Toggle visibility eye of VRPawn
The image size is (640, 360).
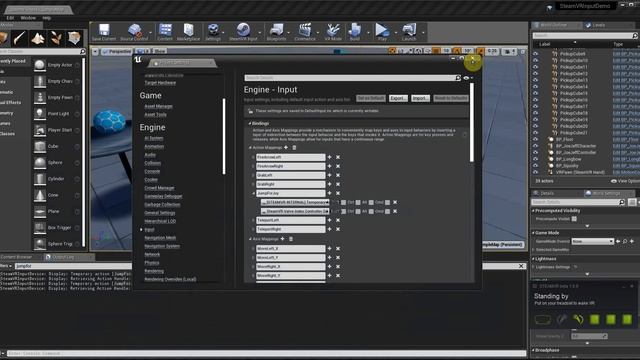click(x=536, y=172)
